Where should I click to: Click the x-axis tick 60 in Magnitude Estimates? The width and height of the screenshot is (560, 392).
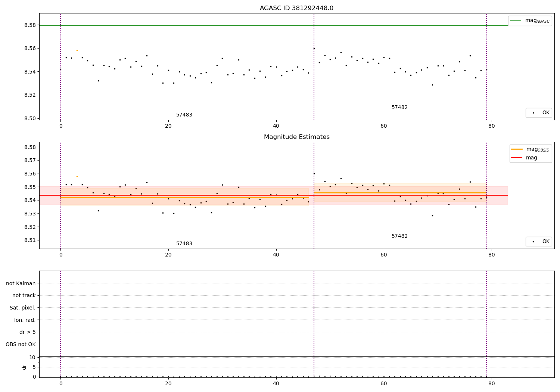coord(384,255)
